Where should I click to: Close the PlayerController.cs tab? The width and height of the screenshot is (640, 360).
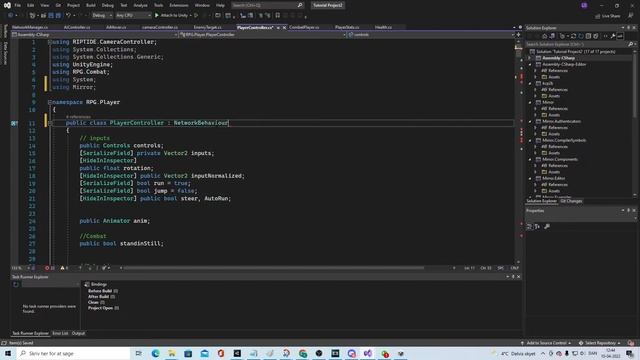point(284,27)
